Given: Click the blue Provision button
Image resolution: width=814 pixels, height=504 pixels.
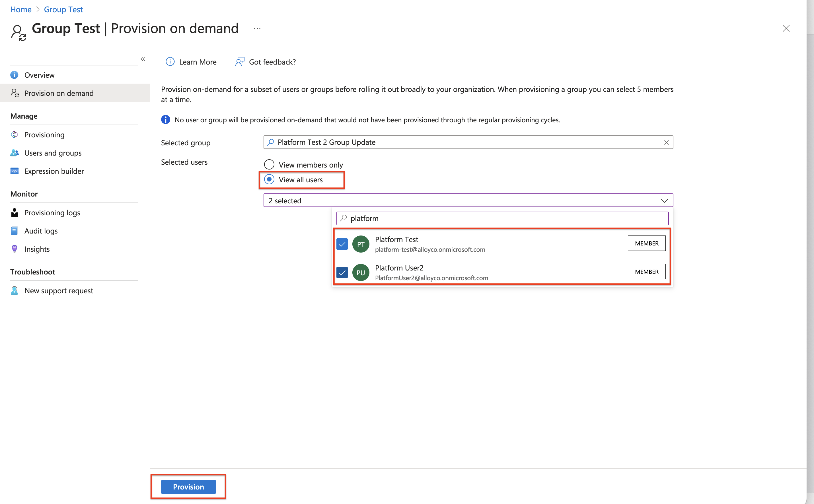Looking at the screenshot, I should pyautogui.click(x=188, y=487).
